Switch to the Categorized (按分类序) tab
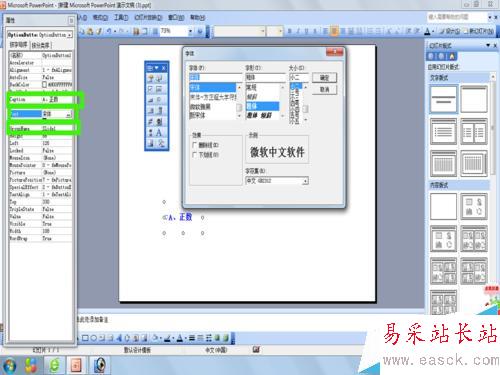This screenshot has width=500, height=375. [41, 45]
